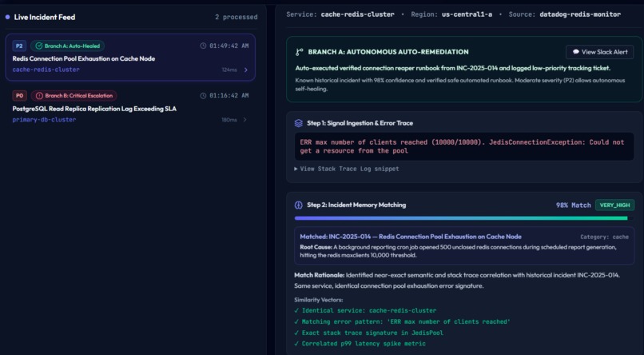This screenshot has height=355, width=644.
Task: Click the P2 severity badge
Action: [19, 46]
